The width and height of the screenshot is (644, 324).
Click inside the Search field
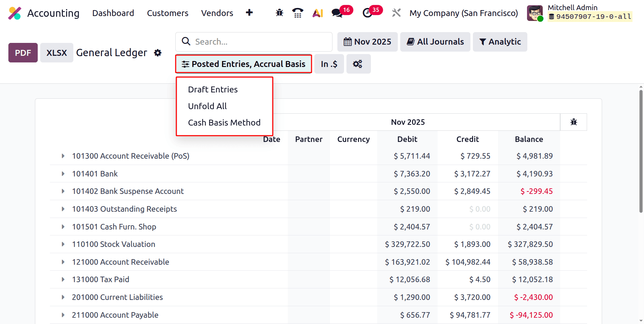[x=254, y=42]
